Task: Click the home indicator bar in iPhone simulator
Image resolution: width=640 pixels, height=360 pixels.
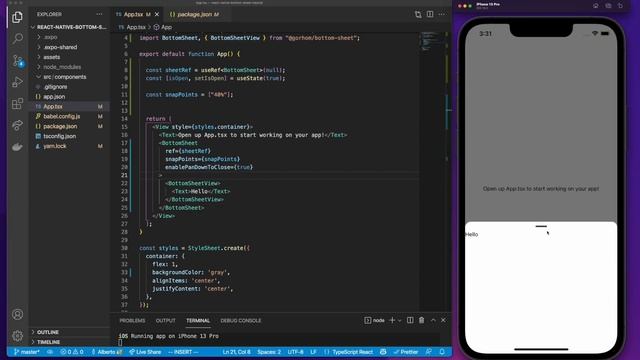Action: [541, 349]
